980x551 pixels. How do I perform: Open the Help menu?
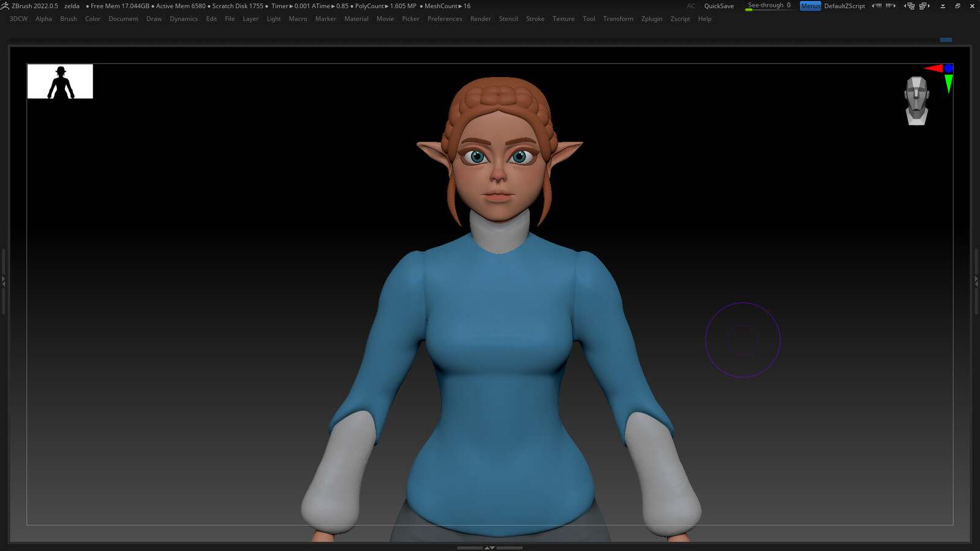tap(704, 19)
